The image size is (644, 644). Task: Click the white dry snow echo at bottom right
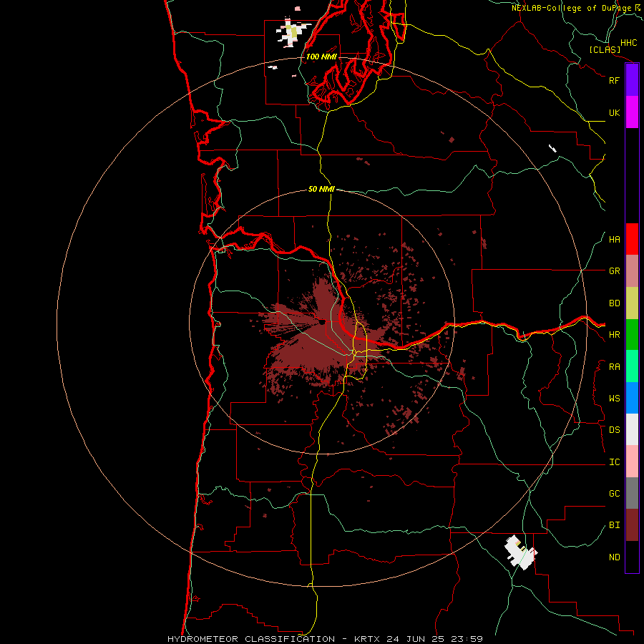[520, 552]
